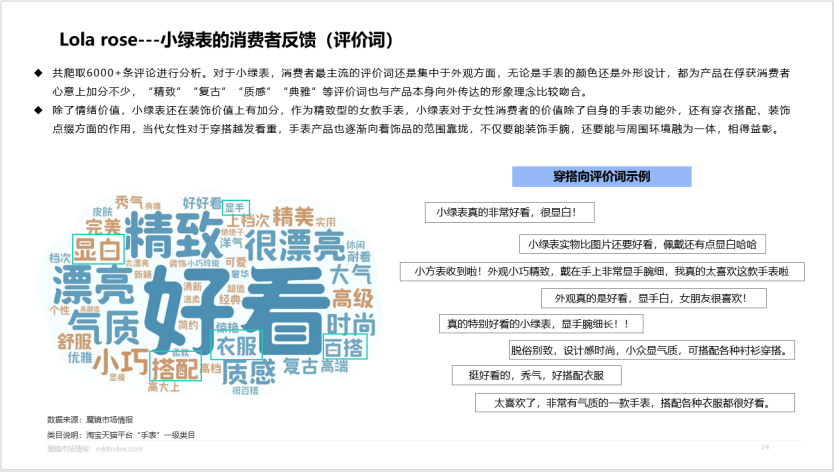This screenshot has height=472, width=834.
Task: Click the boxed word '搭配' in word cloud
Action: [176, 367]
